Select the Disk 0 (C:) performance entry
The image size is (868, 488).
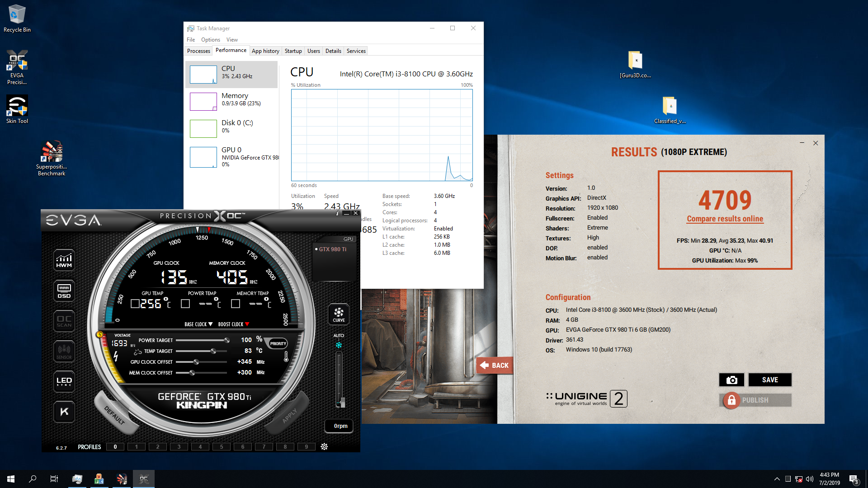231,129
